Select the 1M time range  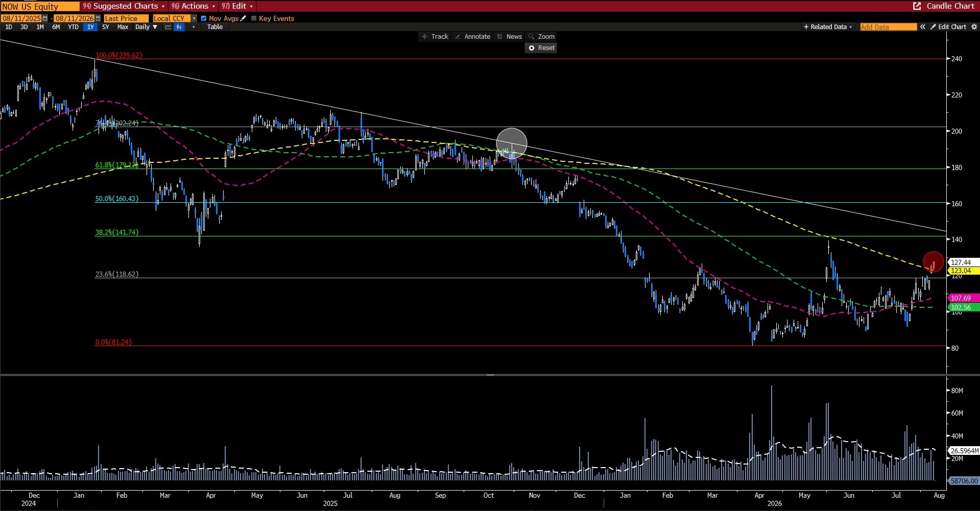(40, 27)
